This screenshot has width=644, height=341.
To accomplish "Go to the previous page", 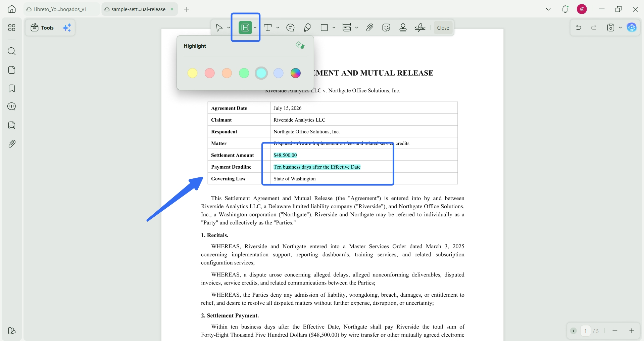I will click(x=574, y=331).
